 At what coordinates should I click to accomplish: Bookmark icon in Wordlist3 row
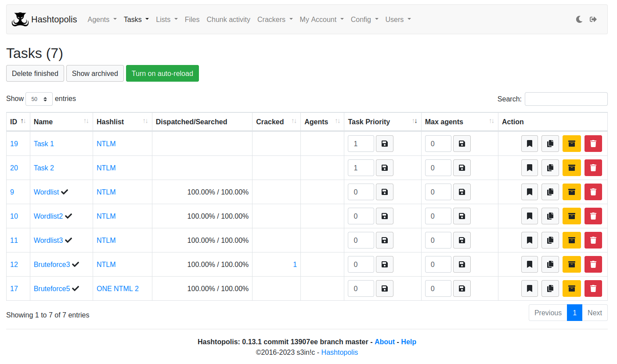530,240
